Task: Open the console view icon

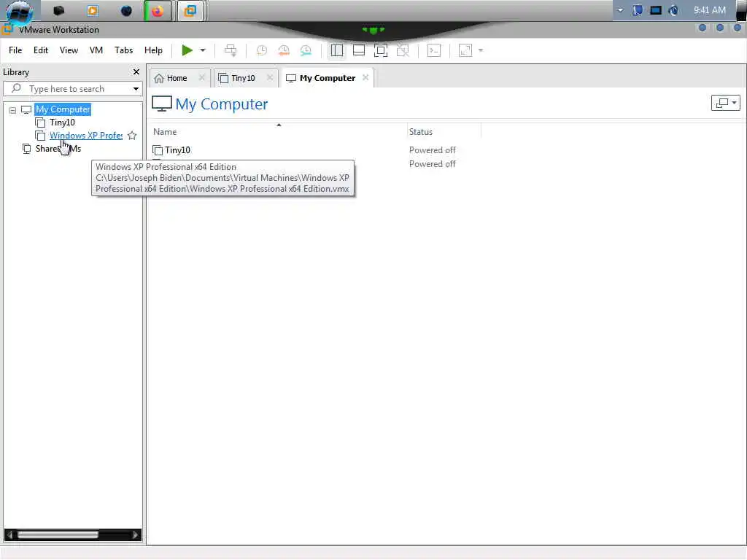Action: point(434,50)
